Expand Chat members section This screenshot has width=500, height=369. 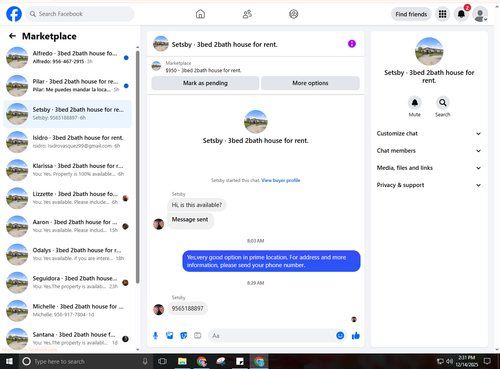pyautogui.click(x=429, y=151)
